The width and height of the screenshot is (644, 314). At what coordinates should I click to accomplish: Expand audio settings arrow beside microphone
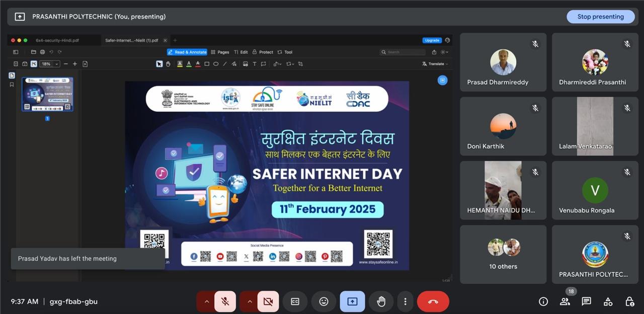pos(206,301)
